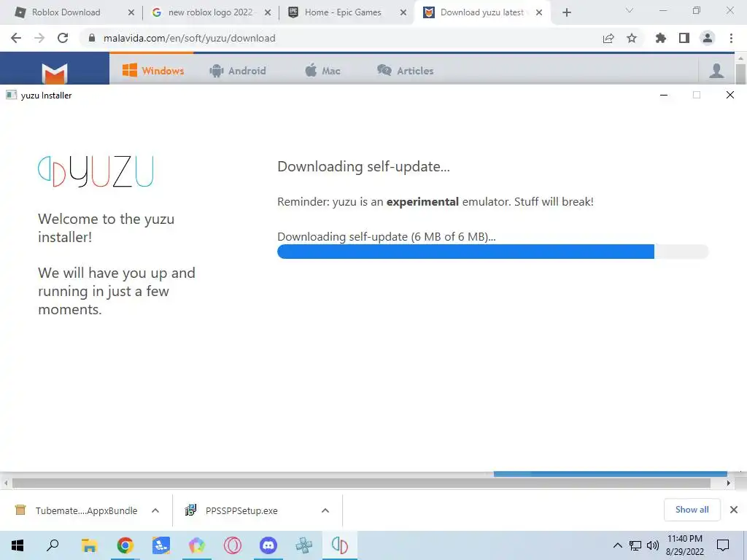Click the horizontal page scrollbar

tap(361, 483)
